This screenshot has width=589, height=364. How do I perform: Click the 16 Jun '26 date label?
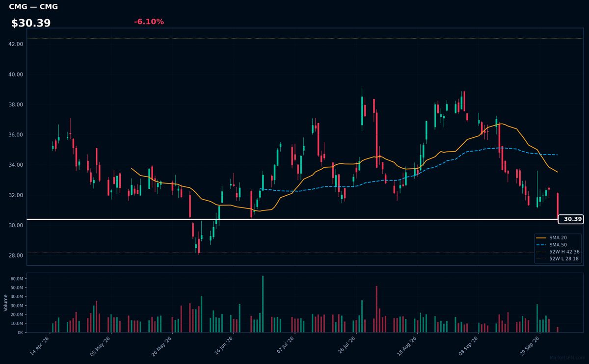click(x=223, y=345)
